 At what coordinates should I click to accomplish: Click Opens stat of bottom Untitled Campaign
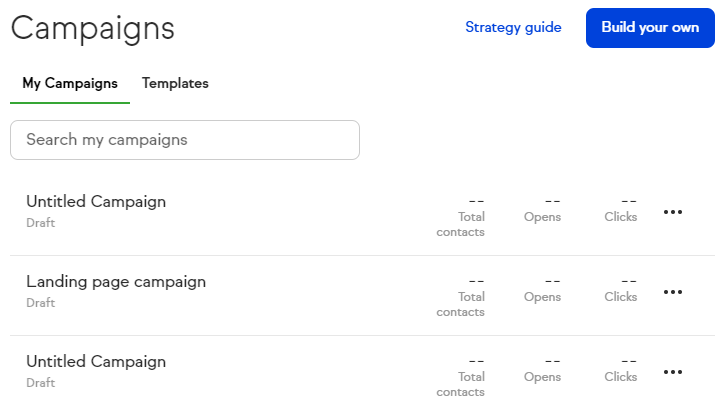point(543,369)
